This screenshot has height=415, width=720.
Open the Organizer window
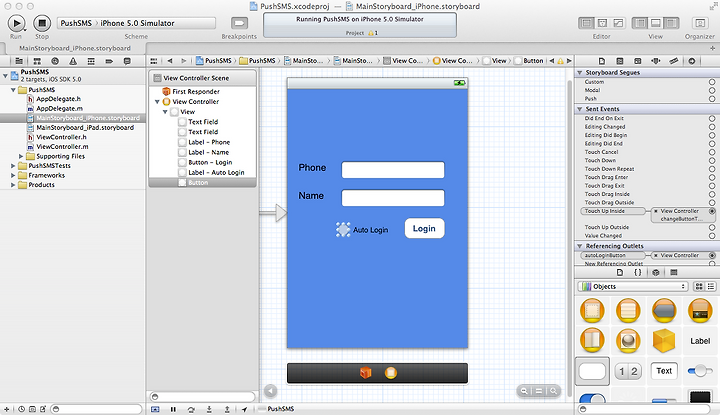click(x=700, y=23)
